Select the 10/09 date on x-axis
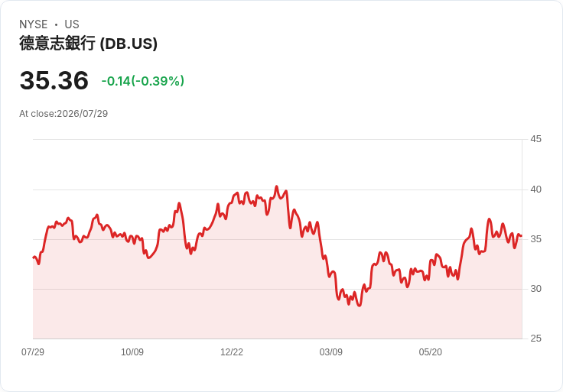Screen dimensions: 563x392 pos(132,352)
